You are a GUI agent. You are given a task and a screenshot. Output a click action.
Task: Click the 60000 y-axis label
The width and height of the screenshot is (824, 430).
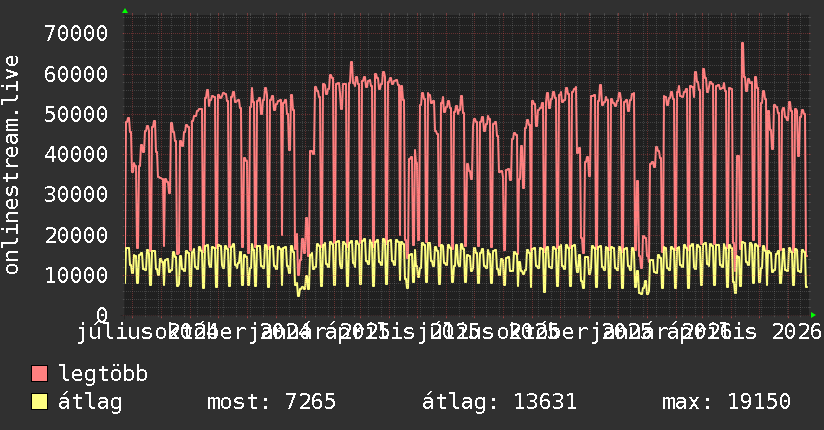[76, 74]
